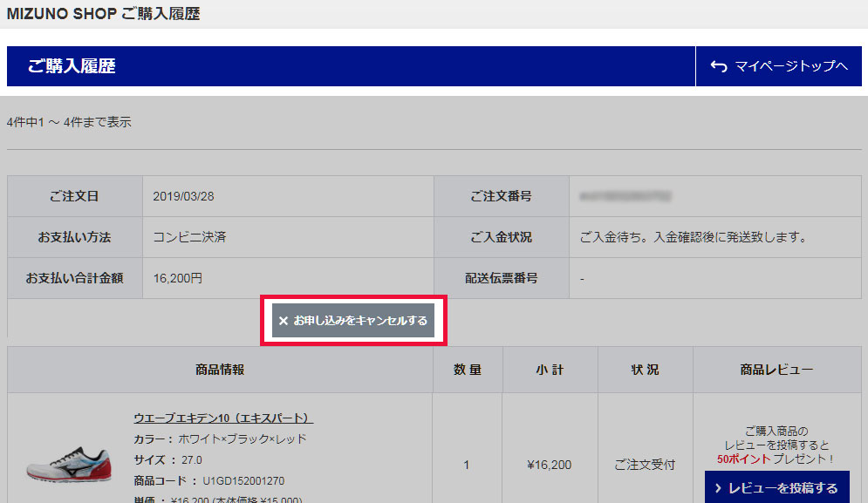Click the コンビニ決済 payment method value
The image size is (868, 503).
[189, 237]
